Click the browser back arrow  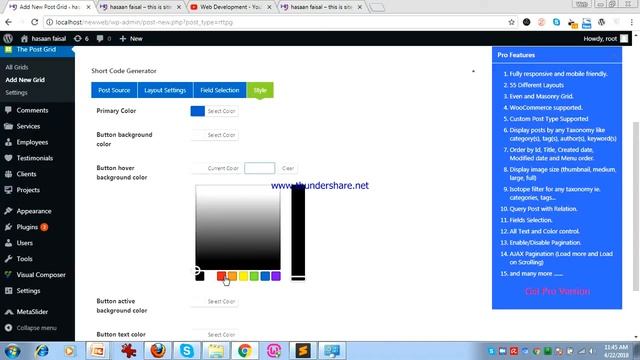pyautogui.click(x=9, y=22)
